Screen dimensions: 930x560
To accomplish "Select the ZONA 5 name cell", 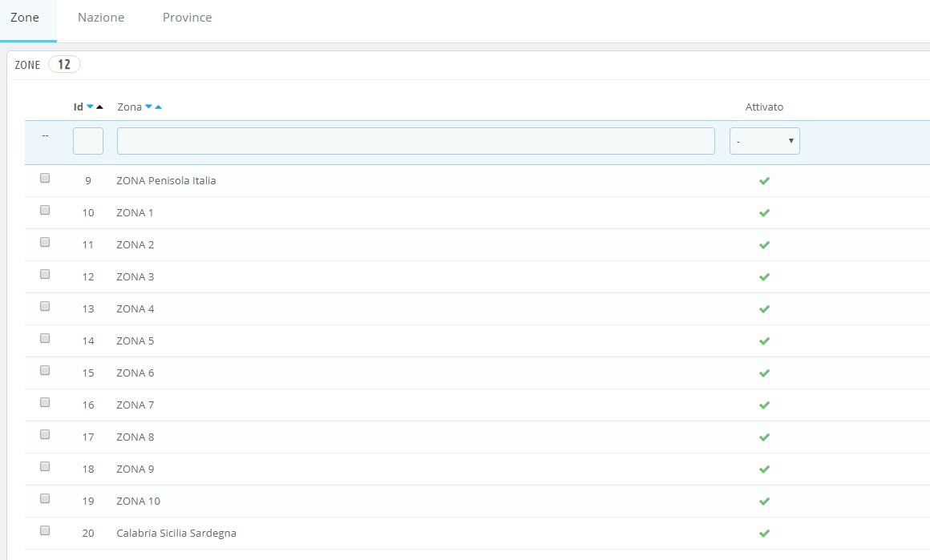I will click(x=135, y=340).
